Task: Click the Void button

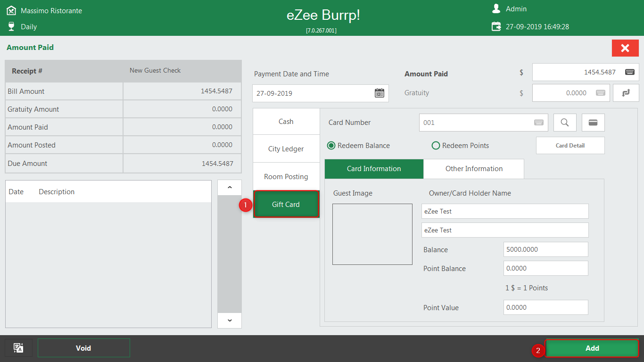Action: tap(83, 348)
